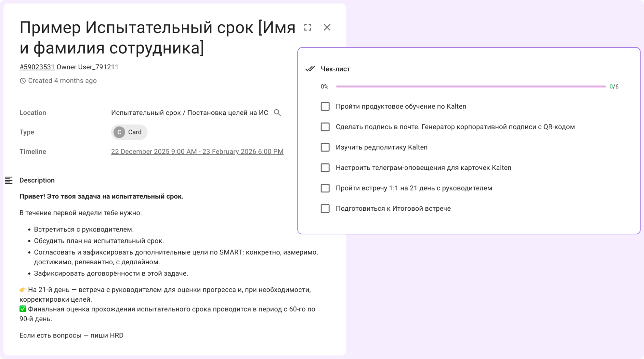
Task: Open the card in fullscreen mode
Action: pos(307,27)
